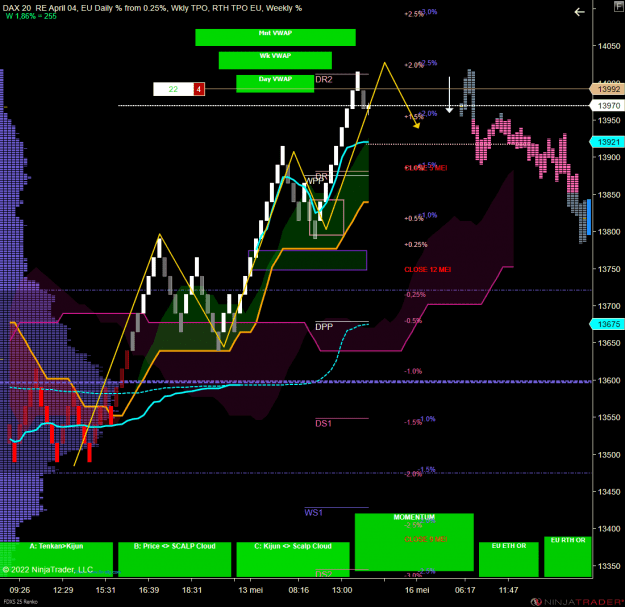Click the WS1 pivot label
Viewport: 625px width, 607px height.
pos(313,513)
